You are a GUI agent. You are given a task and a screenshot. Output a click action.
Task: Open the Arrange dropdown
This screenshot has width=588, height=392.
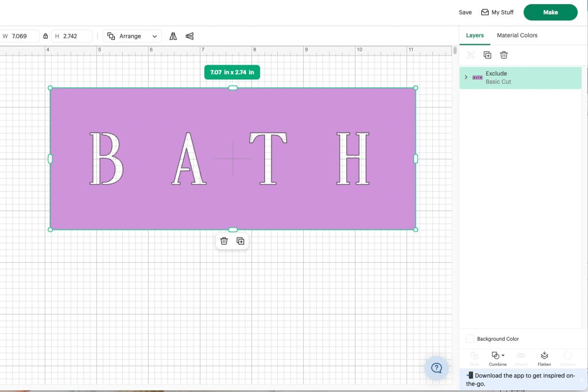point(132,36)
